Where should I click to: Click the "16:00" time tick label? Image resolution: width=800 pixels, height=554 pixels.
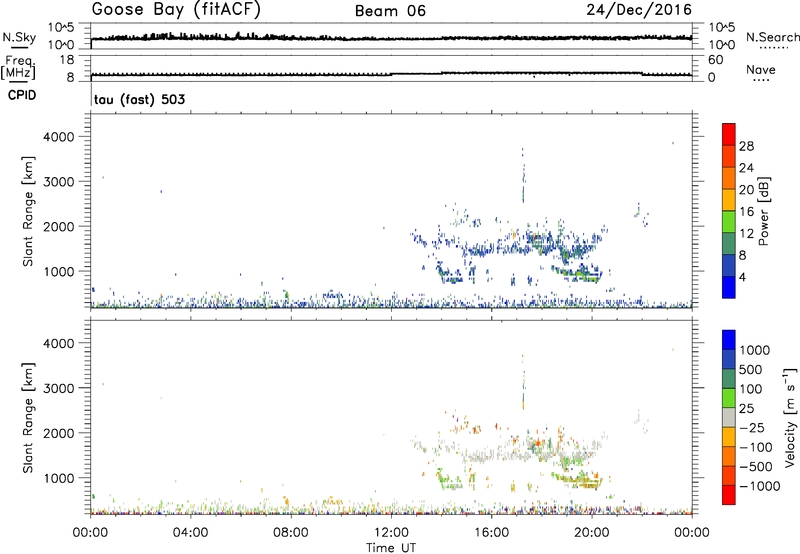[x=491, y=533]
